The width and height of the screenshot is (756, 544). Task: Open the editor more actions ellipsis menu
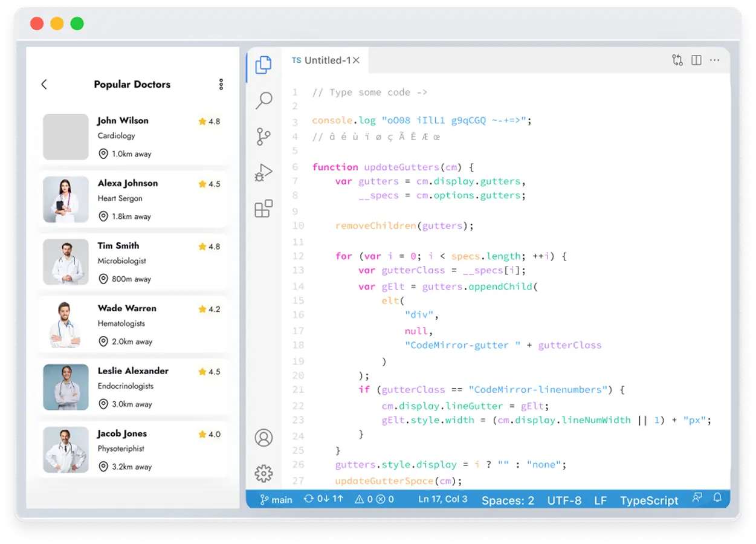pos(715,60)
